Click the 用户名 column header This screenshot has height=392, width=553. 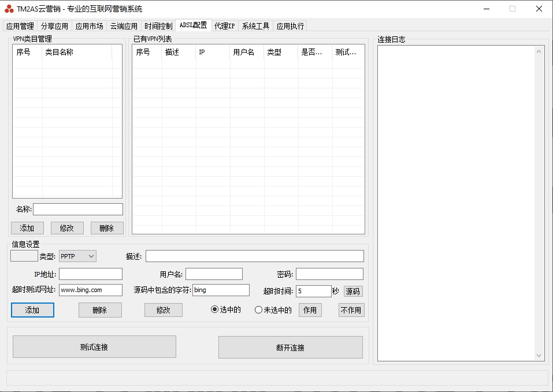[247, 52]
